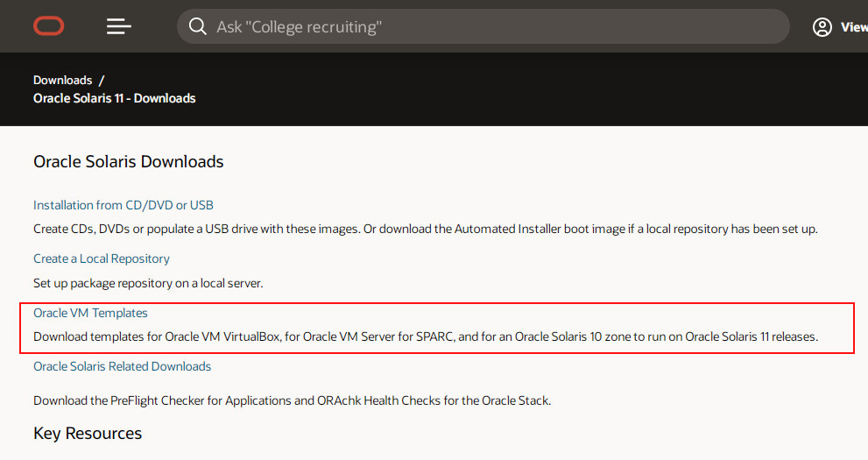Go to the Downloads breadcrumb

click(x=62, y=81)
